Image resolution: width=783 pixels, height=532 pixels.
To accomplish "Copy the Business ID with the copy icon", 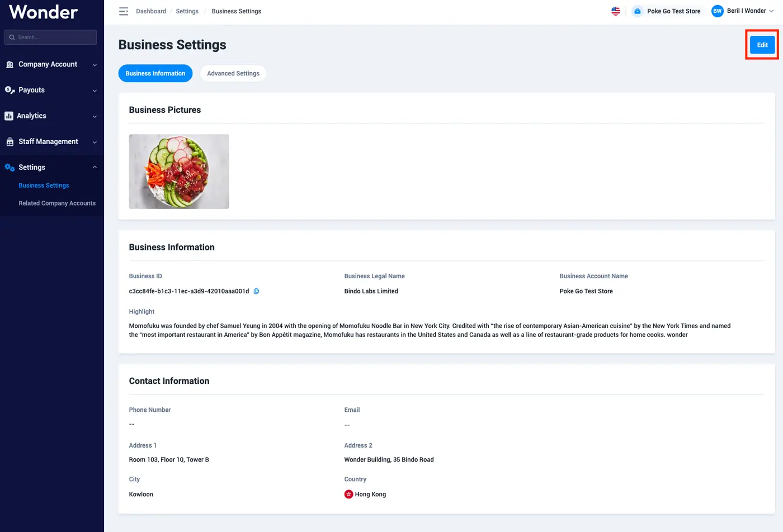I will coord(256,291).
